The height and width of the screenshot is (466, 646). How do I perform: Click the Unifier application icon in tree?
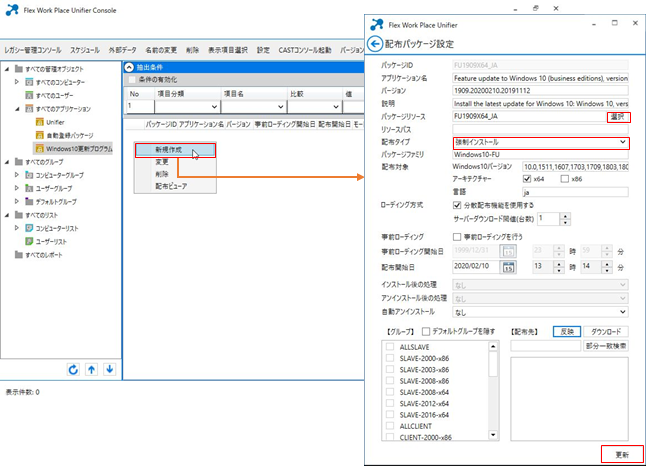(x=40, y=122)
